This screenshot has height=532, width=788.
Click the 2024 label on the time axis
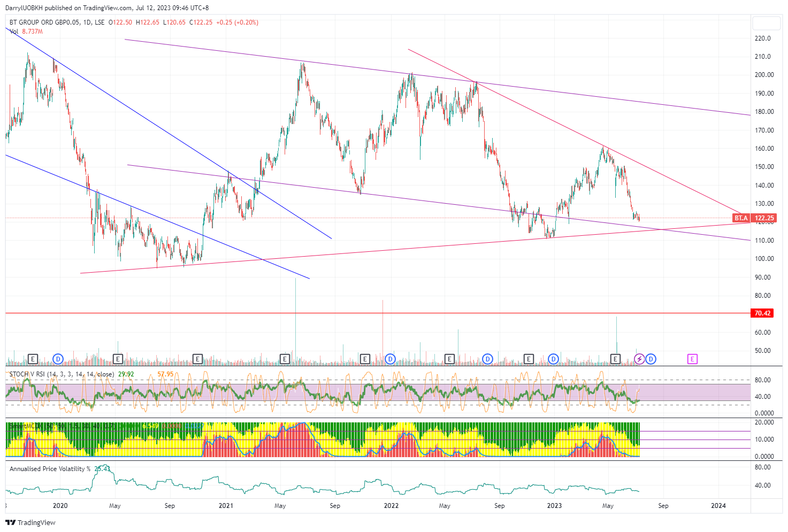(x=718, y=506)
